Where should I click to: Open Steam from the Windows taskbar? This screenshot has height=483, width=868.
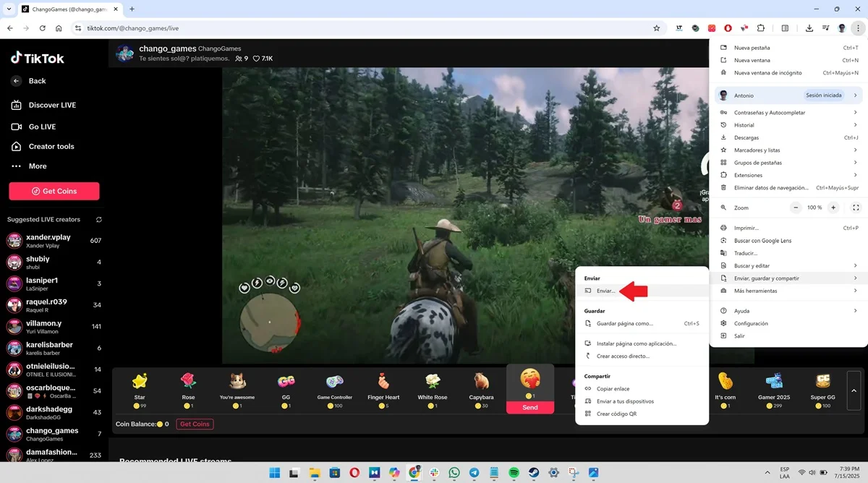point(534,473)
